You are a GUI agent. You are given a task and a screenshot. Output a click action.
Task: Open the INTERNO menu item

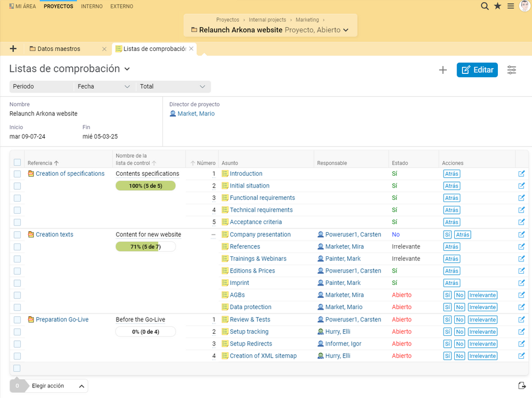[x=92, y=6]
